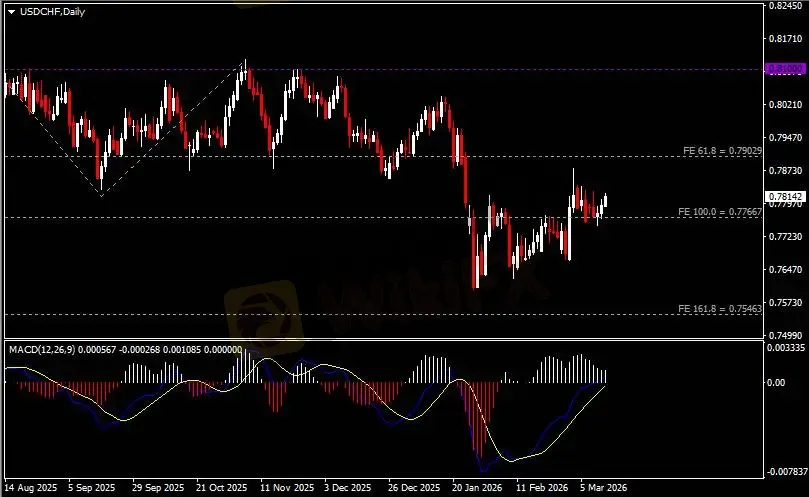Click the 0.79470 price scale value
Viewport: 809px width, 497px height.
pyautogui.click(x=786, y=138)
